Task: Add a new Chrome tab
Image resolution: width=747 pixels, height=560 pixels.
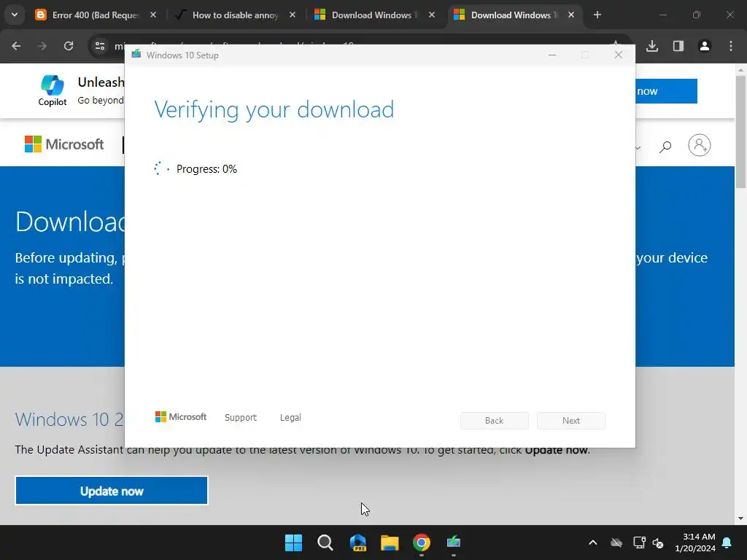Action: pos(597,15)
